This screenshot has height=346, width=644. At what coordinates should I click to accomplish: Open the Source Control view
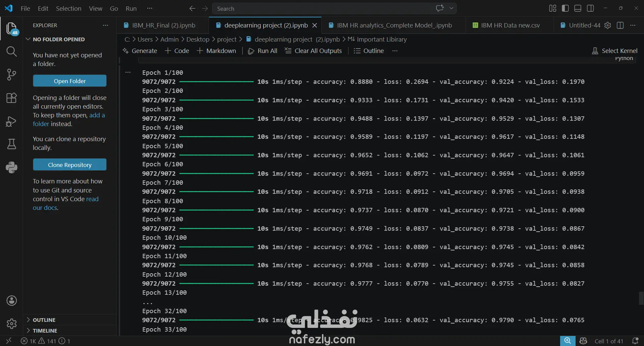click(11, 74)
